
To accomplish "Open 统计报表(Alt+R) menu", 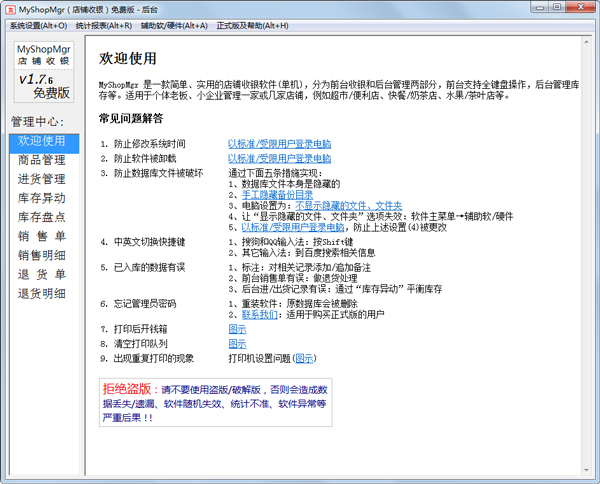I will pyautogui.click(x=104, y=26).
